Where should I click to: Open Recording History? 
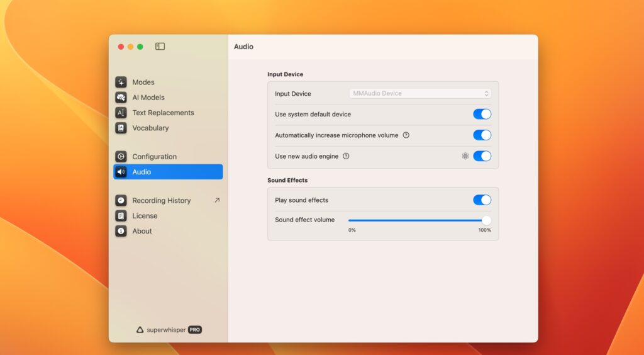click(x=168, y=201)
